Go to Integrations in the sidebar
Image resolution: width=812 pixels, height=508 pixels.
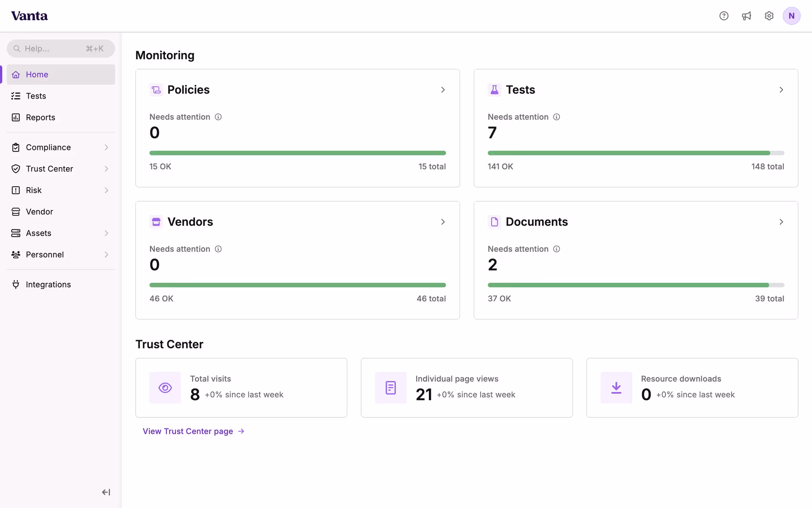[48, 284]
